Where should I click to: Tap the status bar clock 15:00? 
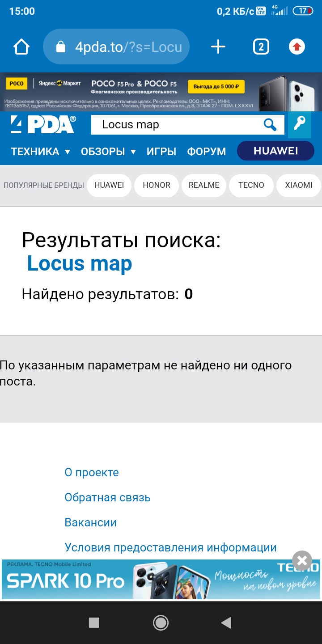coord(22,11)
